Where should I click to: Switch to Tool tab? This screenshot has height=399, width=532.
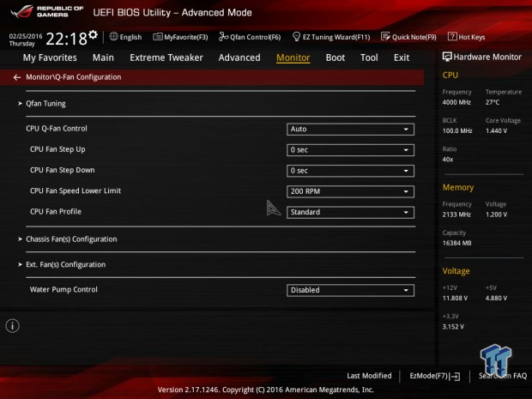coord(369,57)
